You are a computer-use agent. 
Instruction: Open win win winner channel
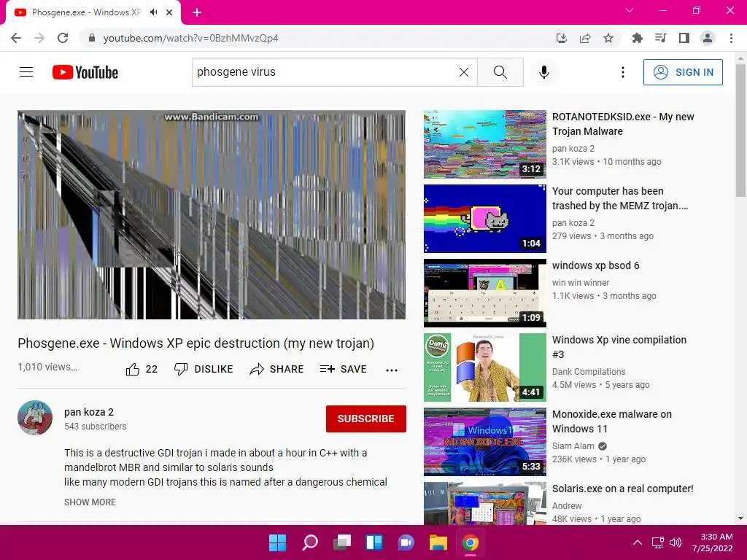(x=580, y=282)
